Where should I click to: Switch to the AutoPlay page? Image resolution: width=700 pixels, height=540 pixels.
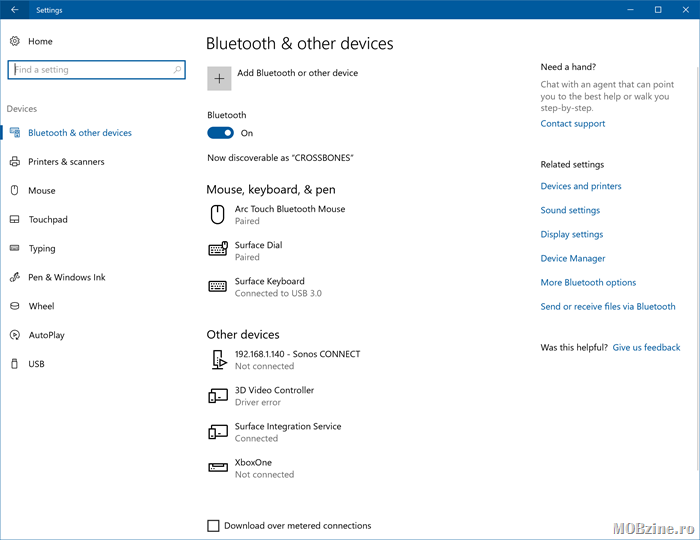click(x=46, y=335)
